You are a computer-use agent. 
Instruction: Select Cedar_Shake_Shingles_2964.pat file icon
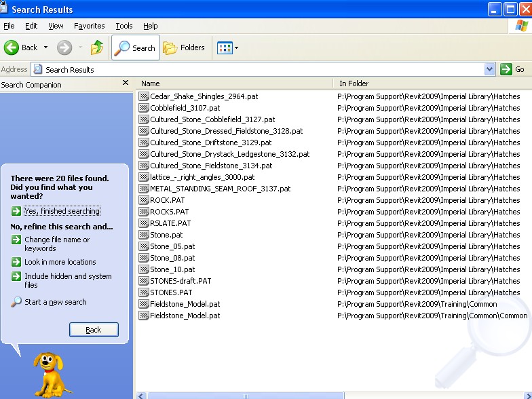pos(144,96)
